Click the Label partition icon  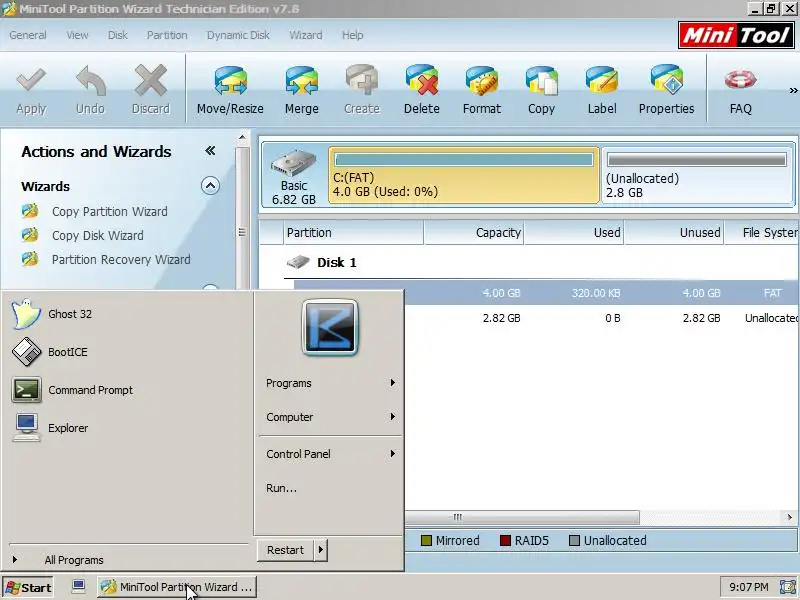(602, 81)
